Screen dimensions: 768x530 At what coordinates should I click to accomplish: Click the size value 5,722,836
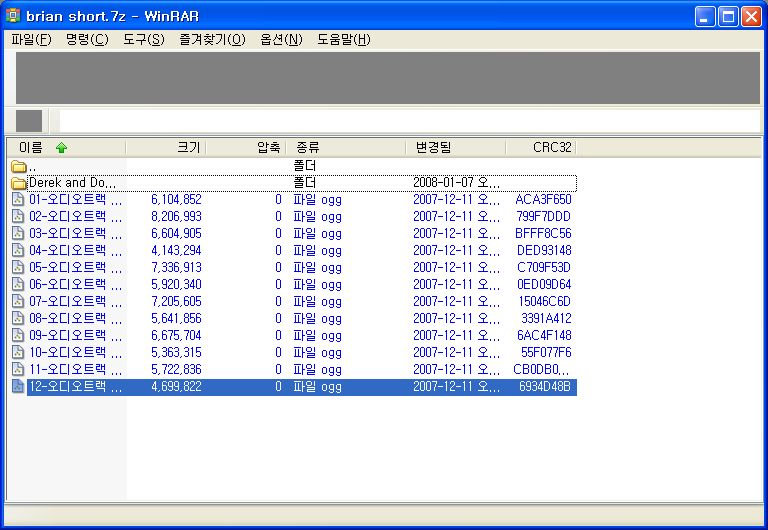coord(176,369)
